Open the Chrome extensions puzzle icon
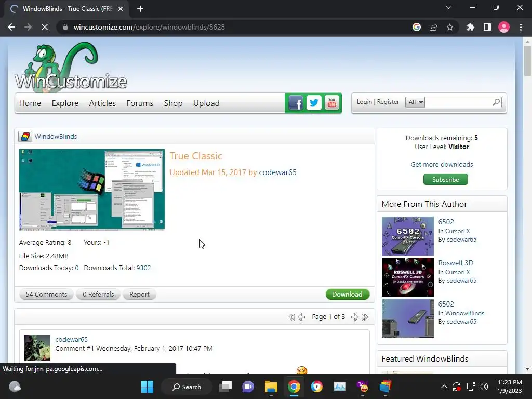The width and height of the screenshot is (532, 399). (470, 27)
